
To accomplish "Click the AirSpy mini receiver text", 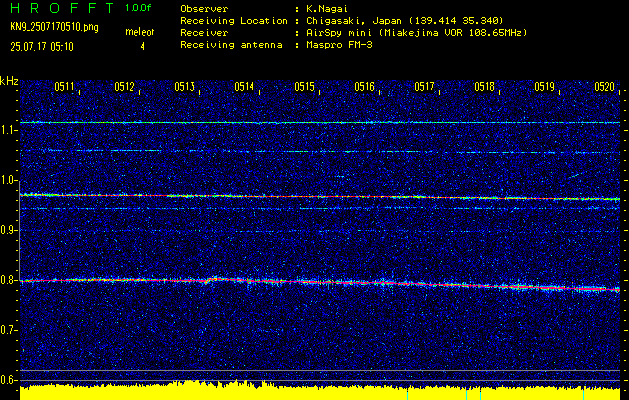I will (x=416, y=33).
